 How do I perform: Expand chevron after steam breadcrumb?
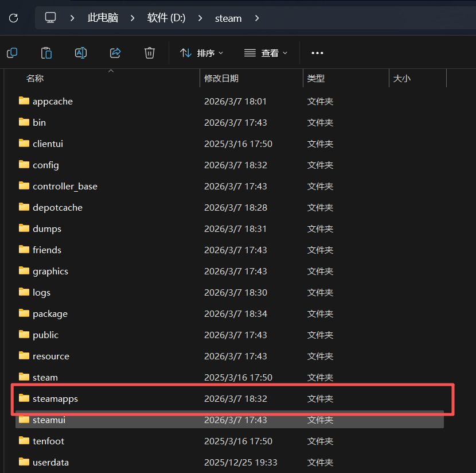257,18
